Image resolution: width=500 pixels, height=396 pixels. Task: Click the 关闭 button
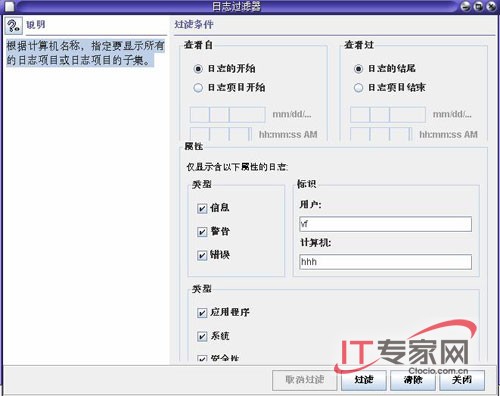[462, 380]
